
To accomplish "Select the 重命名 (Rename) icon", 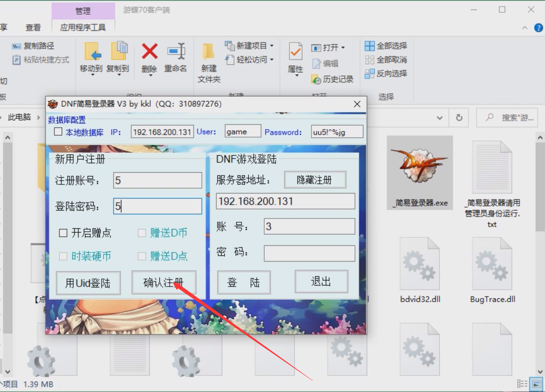I will 175,52.
